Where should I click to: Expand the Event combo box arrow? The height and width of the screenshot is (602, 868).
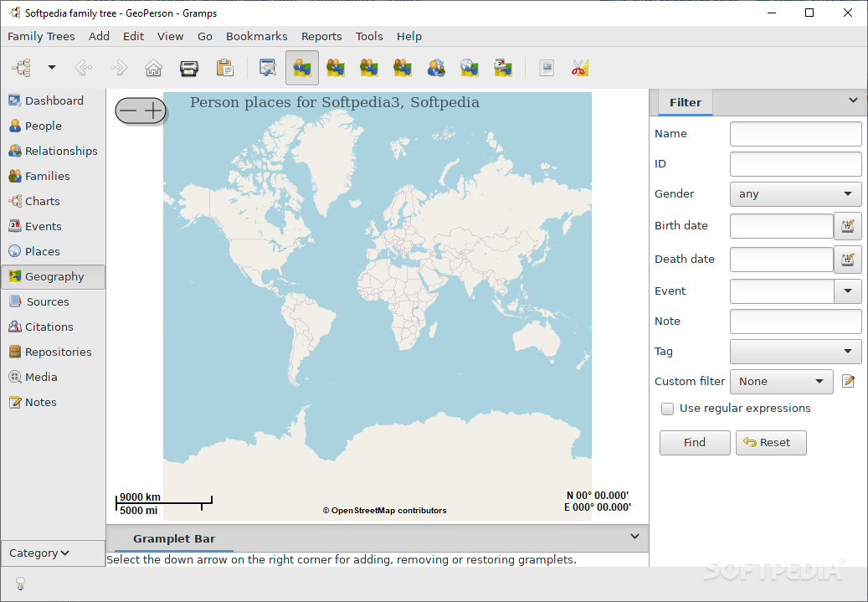click(848, 291)
